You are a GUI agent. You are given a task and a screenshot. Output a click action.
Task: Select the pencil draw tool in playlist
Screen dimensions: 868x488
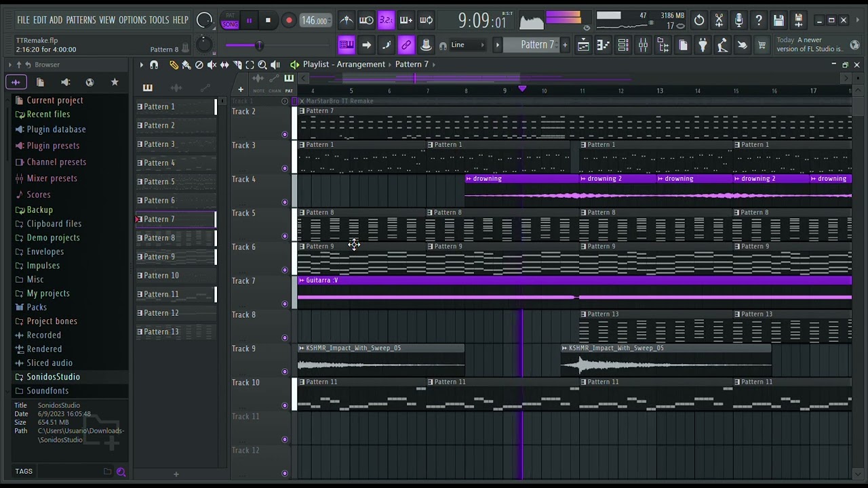[x=174, y=64]
